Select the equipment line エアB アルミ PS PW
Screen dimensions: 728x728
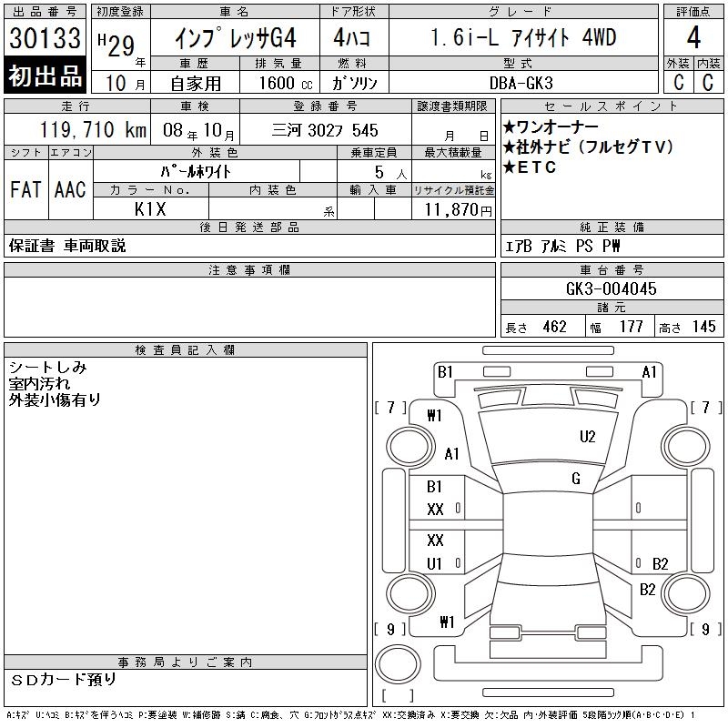click(562, 246)
